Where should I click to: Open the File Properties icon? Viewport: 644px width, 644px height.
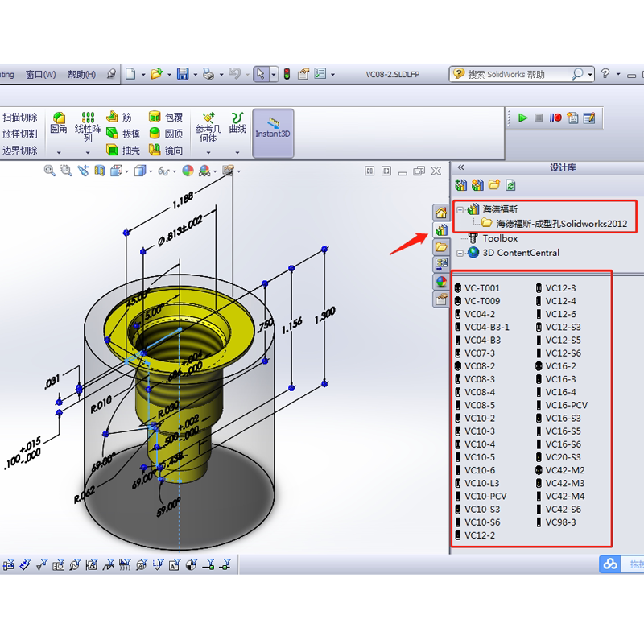303,74
